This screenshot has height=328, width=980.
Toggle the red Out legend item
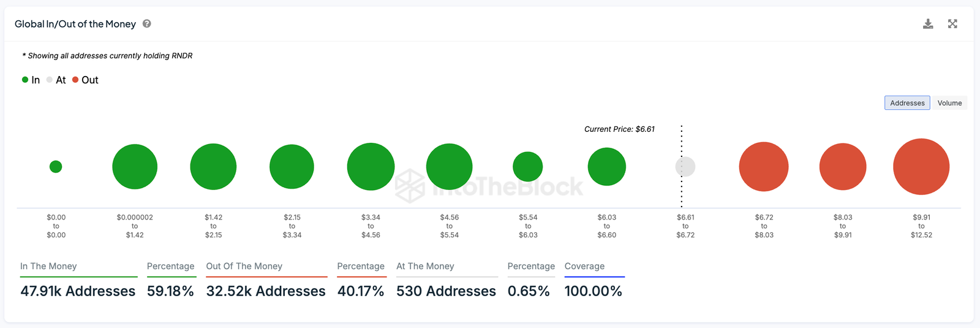(x=86, y=80)
